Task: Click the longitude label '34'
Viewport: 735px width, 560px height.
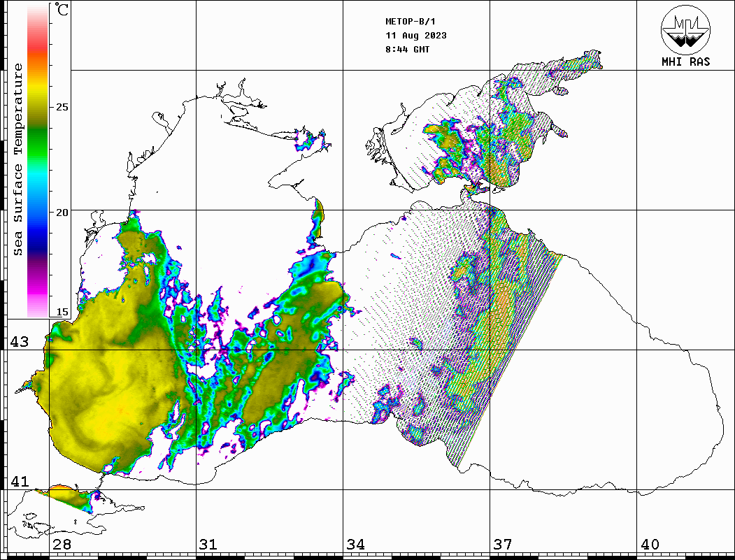Action: 355,544
